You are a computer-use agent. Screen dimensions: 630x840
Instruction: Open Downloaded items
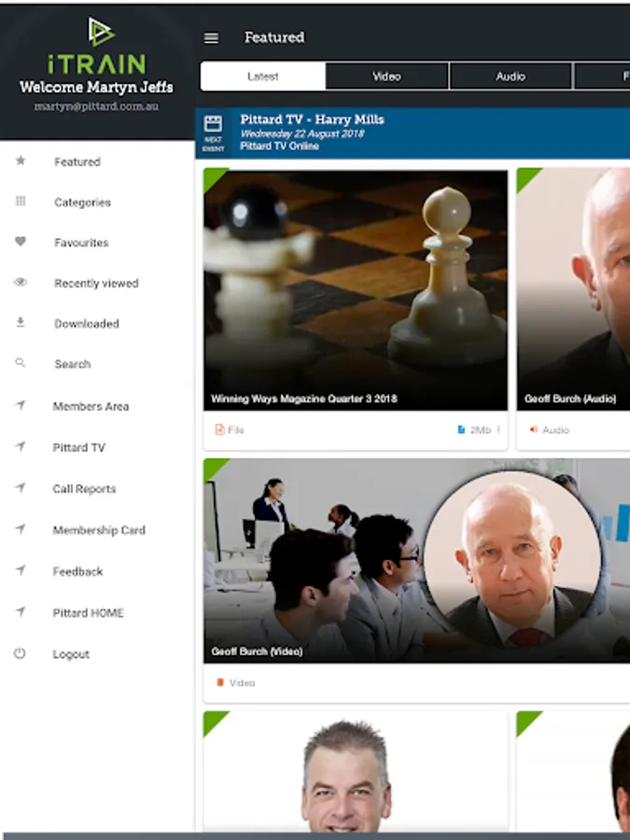[87, 324]
